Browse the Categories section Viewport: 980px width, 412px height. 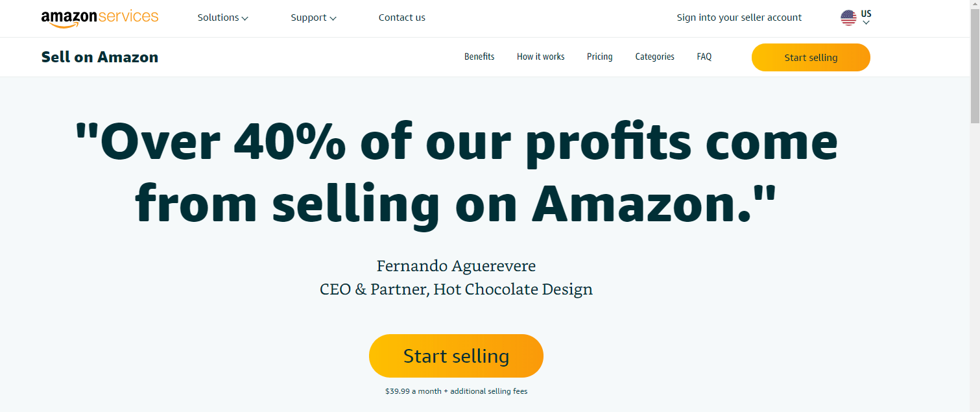coord(654,56)
